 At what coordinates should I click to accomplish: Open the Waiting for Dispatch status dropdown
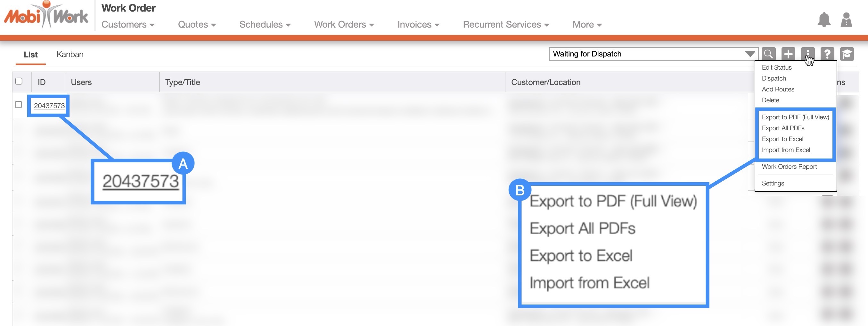tap(653, 54)
